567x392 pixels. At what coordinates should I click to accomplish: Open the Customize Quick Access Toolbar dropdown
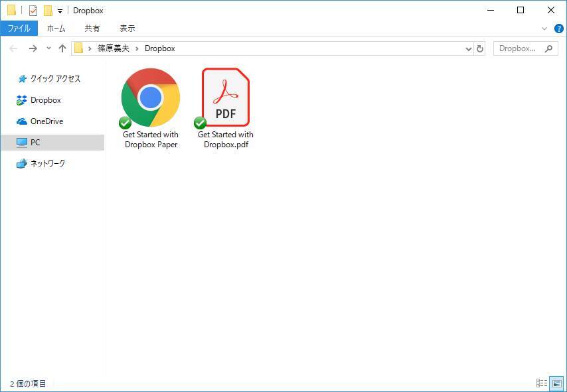(x=60, y=11)
